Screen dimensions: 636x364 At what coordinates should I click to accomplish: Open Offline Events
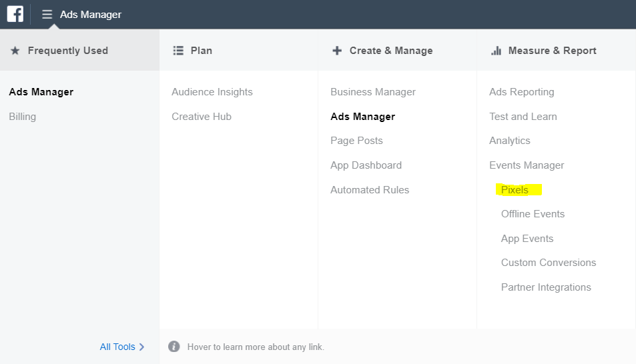click(533, 214)
